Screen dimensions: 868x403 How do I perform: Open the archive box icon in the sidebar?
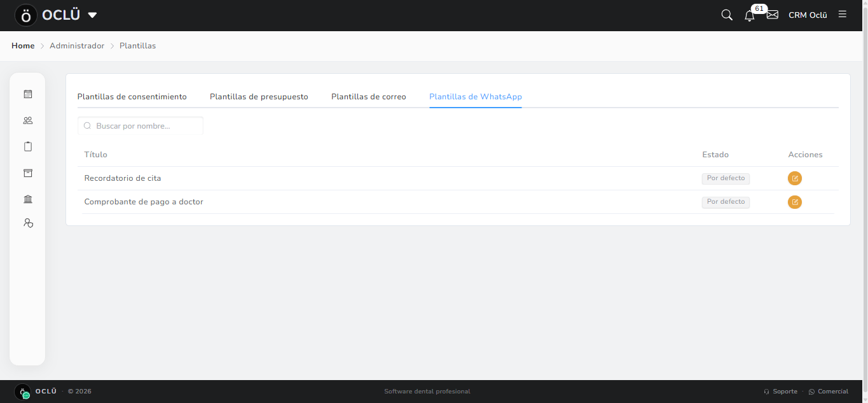click(27, 173)
